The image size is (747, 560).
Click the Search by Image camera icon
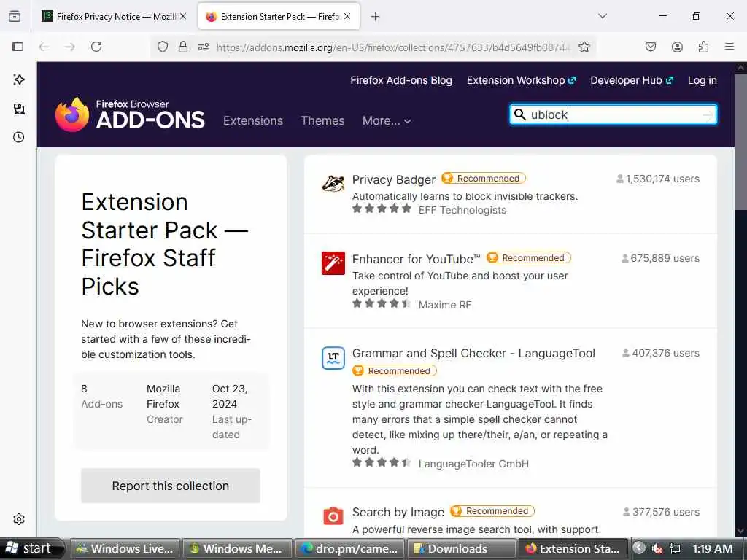333,517
